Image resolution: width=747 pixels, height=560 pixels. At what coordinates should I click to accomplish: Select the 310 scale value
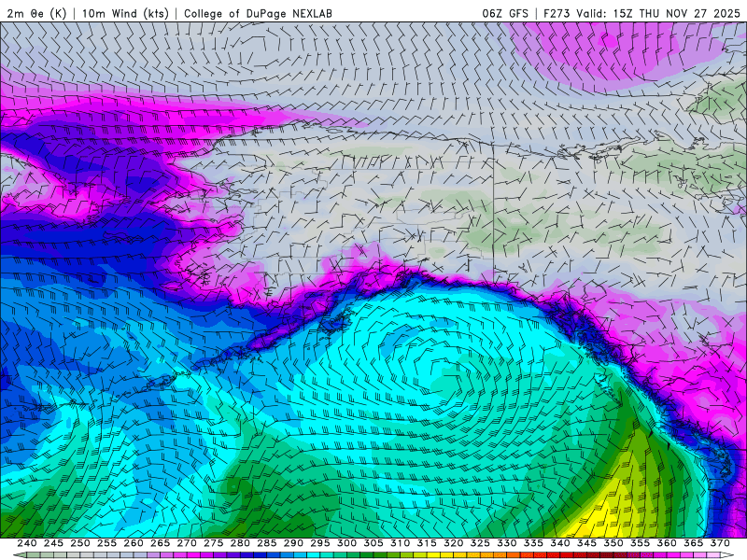401,543
